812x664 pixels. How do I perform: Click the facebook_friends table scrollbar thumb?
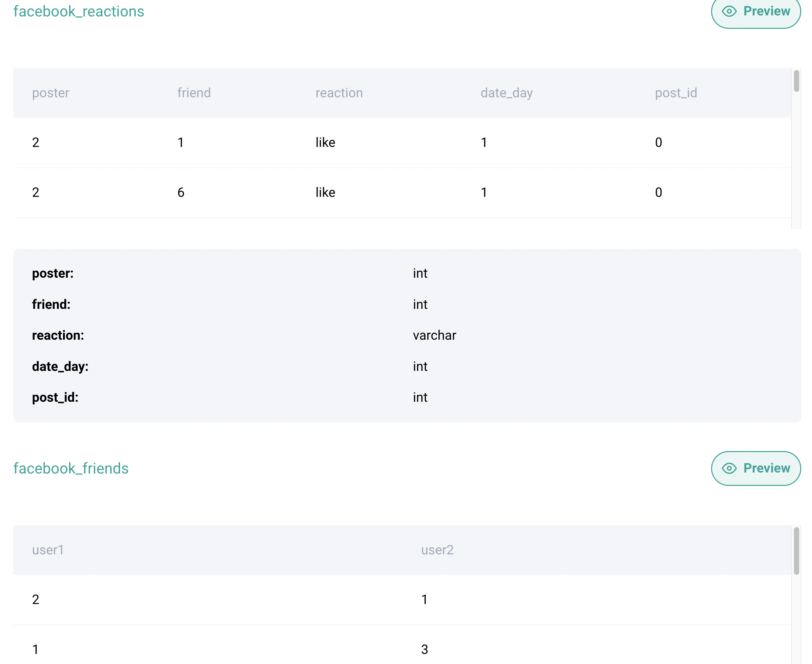click(x=796, y=551)
